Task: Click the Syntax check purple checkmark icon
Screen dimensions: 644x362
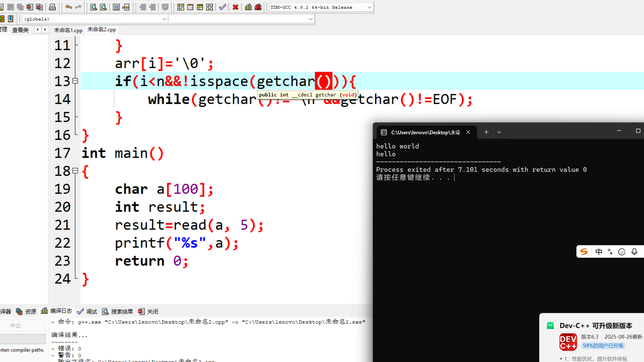Action: [x=222, y=7]
